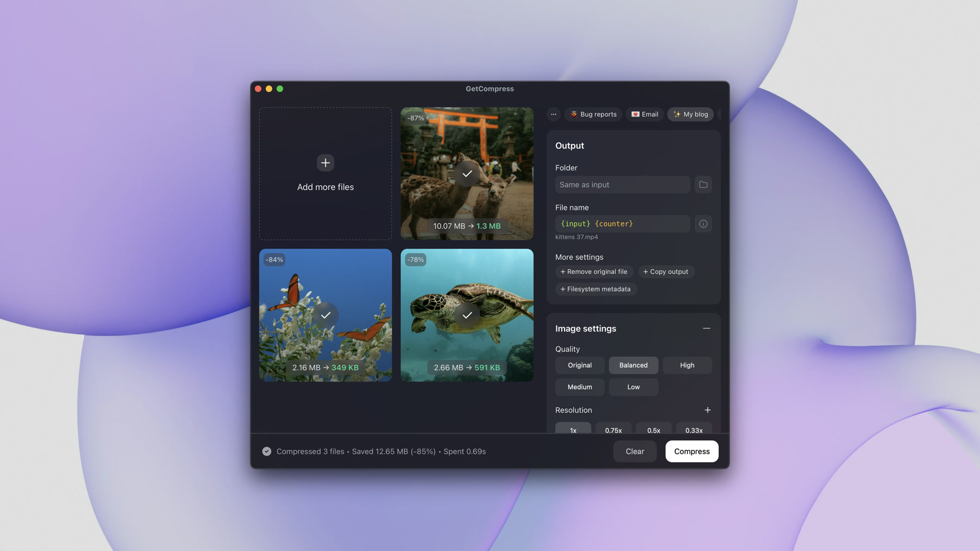
Task: Set resolution to 0.33x
Action: [694, 428]
